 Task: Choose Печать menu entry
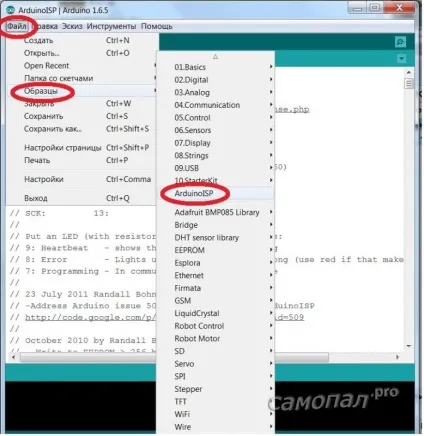tap(82, 160)
